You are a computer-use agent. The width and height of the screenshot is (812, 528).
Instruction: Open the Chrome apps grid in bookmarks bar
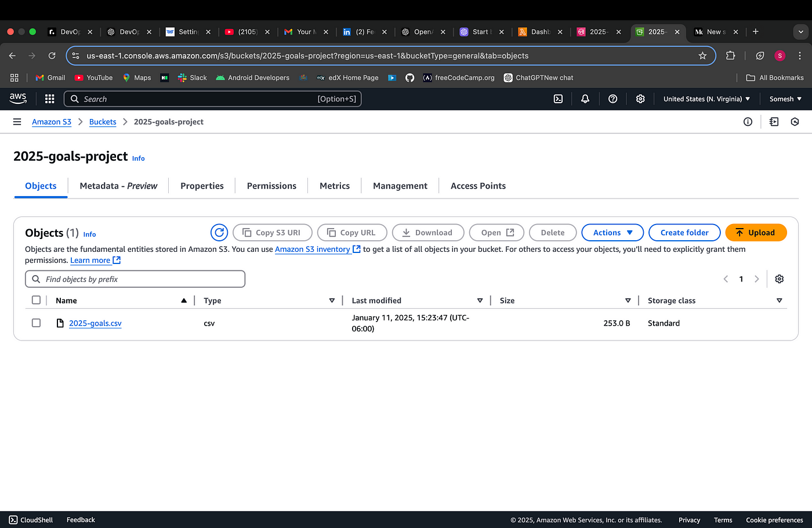[14, 78]
